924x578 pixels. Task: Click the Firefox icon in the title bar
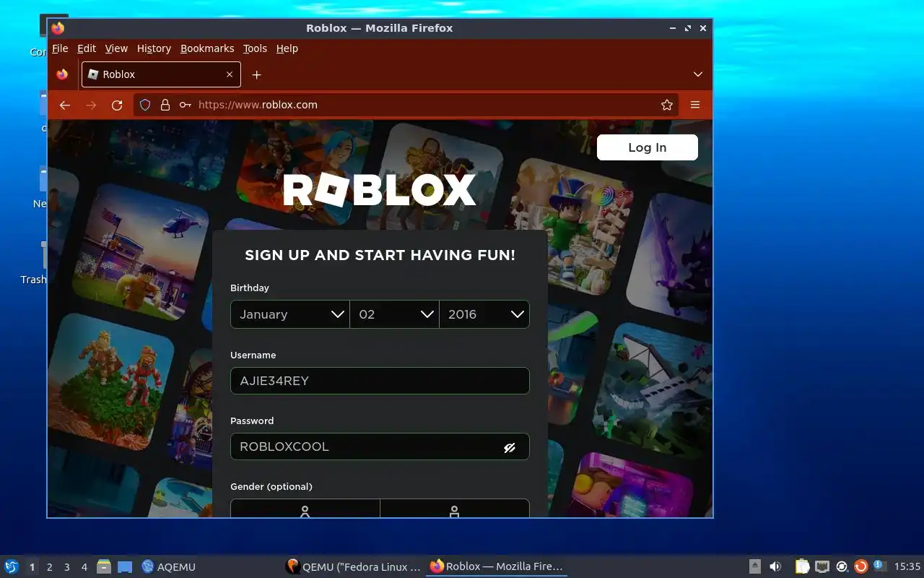tap(58, 28)
